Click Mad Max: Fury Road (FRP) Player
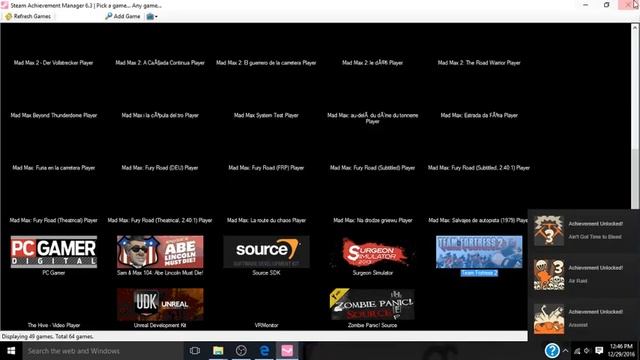This screenshot has width=640, height=360. [x=266, y=168]
